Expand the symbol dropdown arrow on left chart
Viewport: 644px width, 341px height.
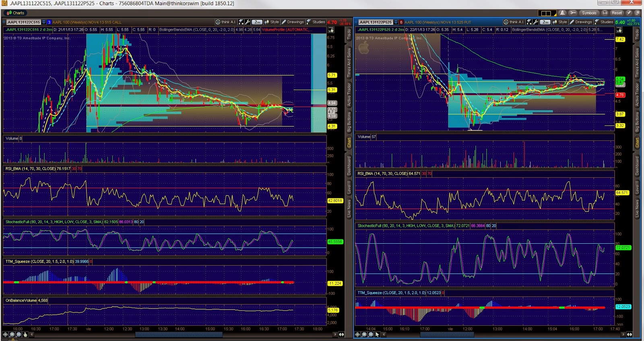[44, 22]
